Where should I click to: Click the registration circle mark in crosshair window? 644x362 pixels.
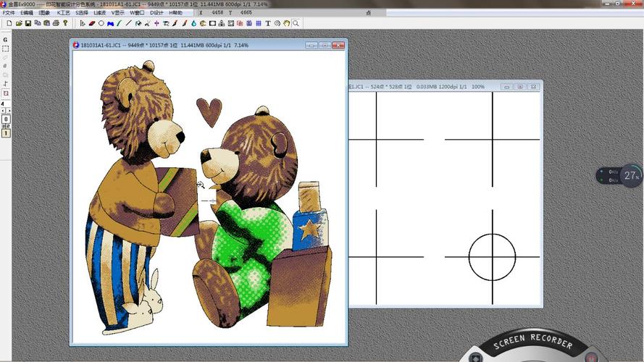(x=492, y=257)
